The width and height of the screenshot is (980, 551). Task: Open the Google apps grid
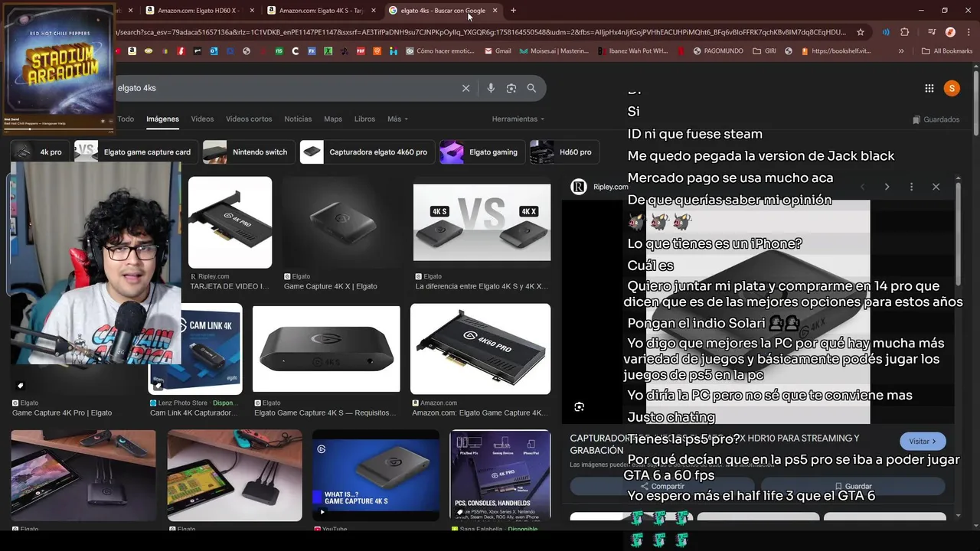coord(929,88)
